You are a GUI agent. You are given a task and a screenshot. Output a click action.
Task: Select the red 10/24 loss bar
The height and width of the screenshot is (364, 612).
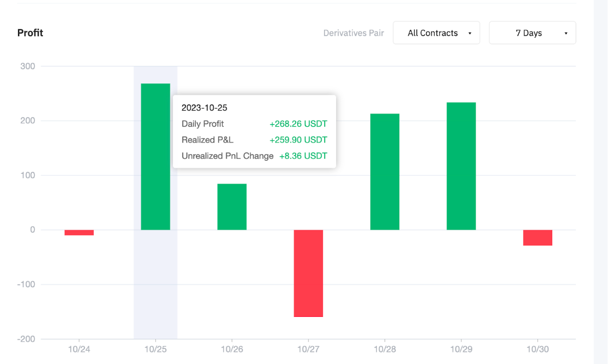point(79,232)
